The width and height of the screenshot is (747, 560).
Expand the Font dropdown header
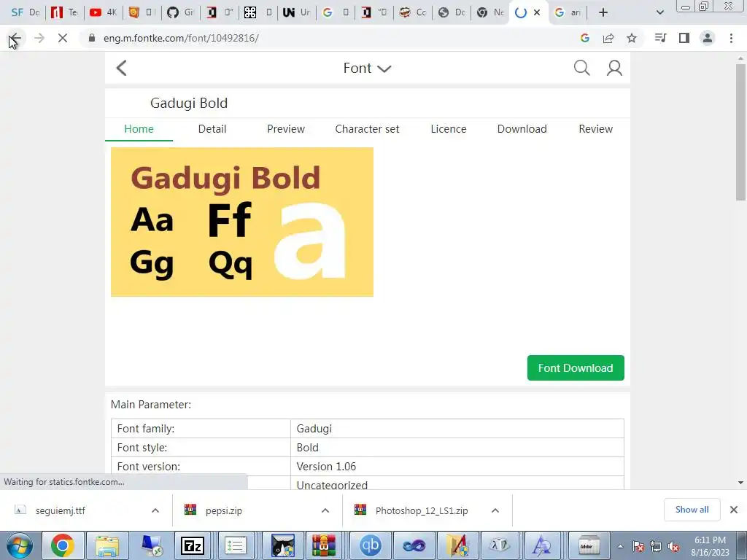point(368,68)
